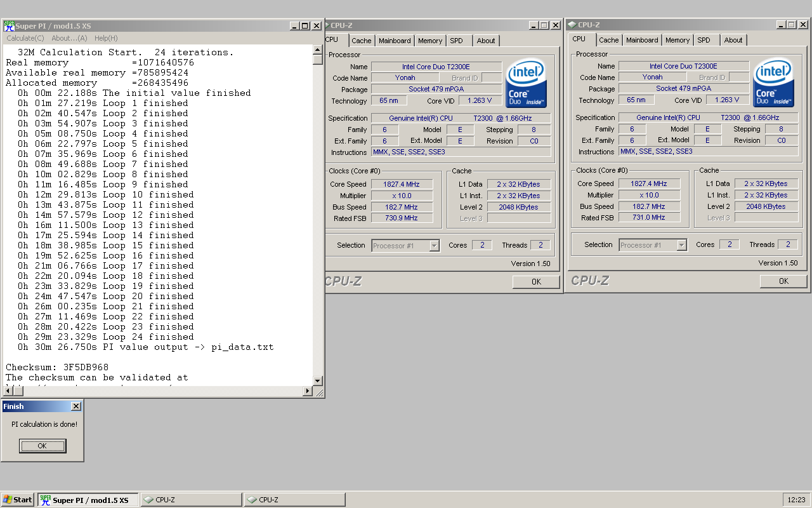Click the 'PI value output -> pi_data.txt' line
The height and width of the screenshot is (508, 812).
(146, 347)
